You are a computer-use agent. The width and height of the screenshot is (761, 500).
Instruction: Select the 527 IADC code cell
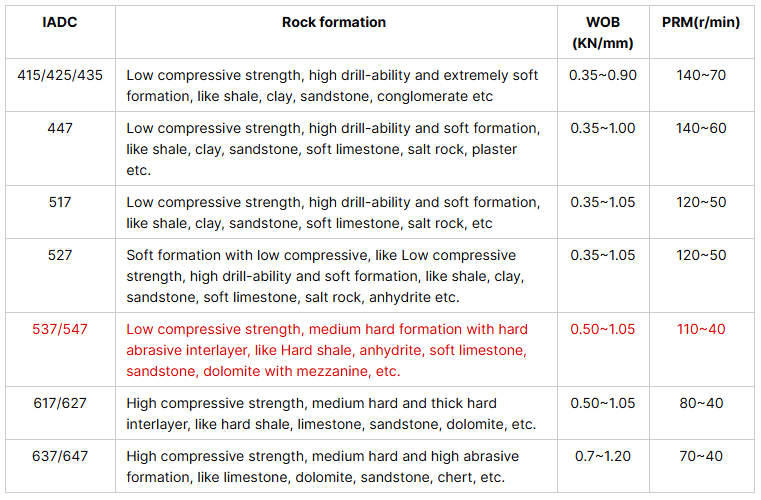(60, 255)
